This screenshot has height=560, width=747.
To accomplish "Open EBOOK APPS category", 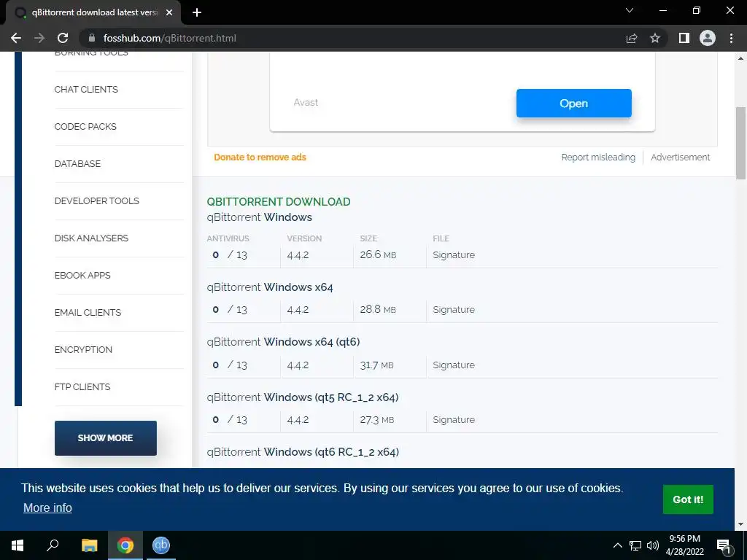I will (82, 275).
